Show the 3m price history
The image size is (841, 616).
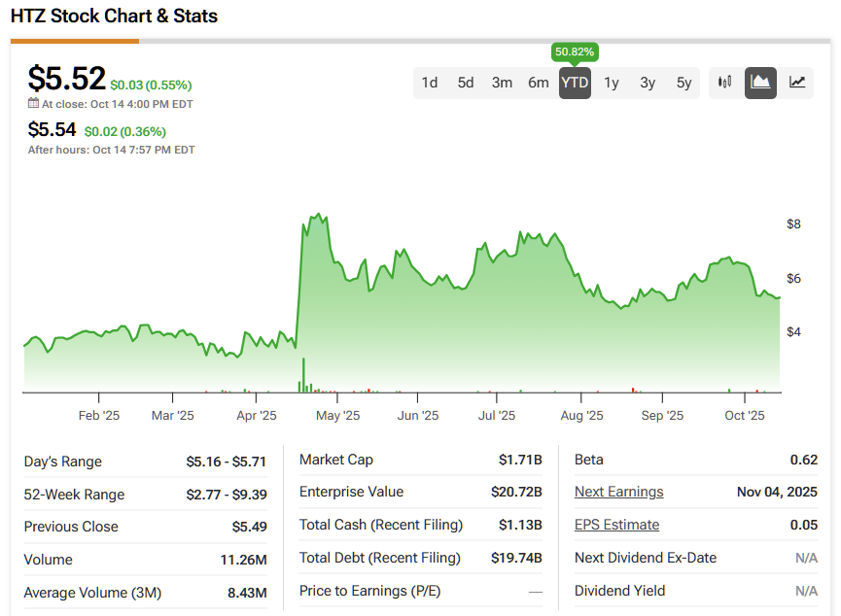502,83
